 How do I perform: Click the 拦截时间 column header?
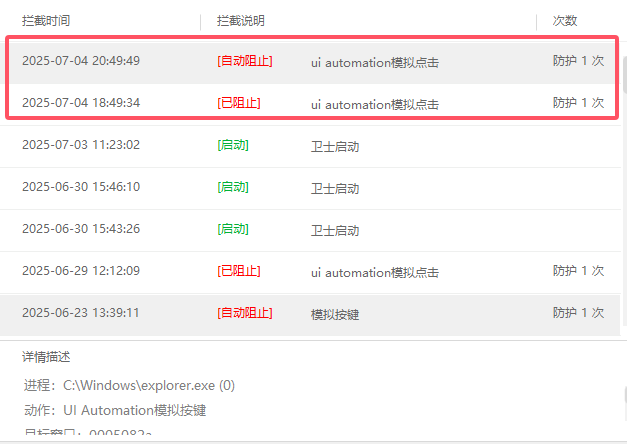(46, 20)
